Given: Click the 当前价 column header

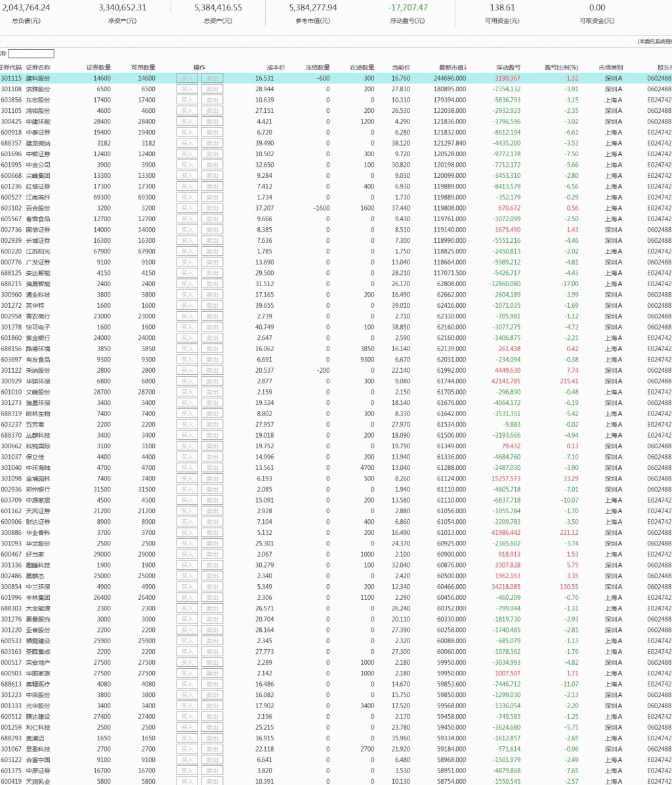Looking at the screenshot, I should pos(401,68).
